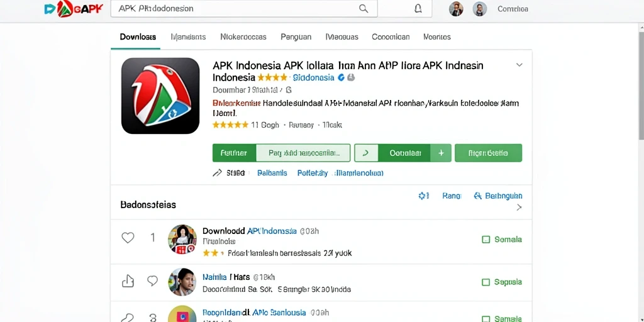644x322 pixels.
Task: Switch to the Penguan tab
Action: tap(296, 36)
